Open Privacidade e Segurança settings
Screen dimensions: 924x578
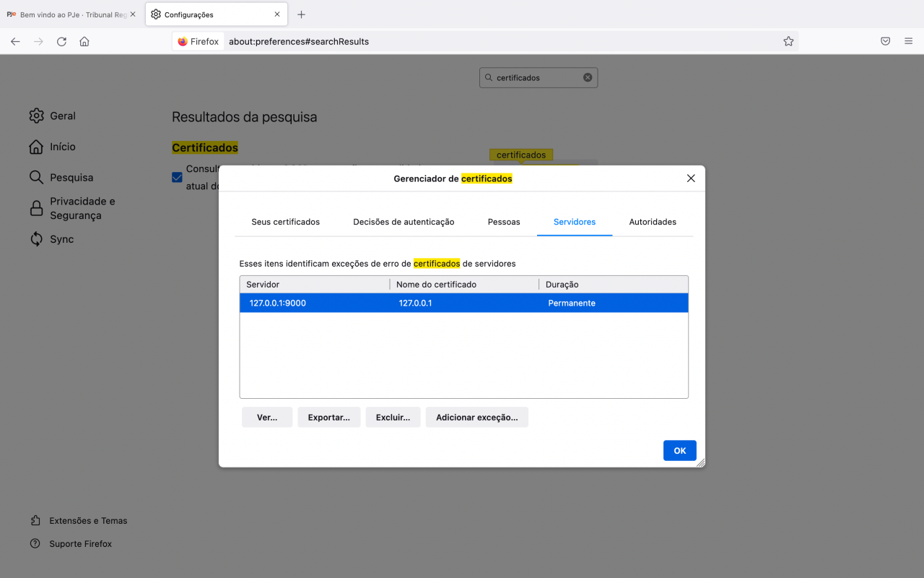[x=72, y=208]
